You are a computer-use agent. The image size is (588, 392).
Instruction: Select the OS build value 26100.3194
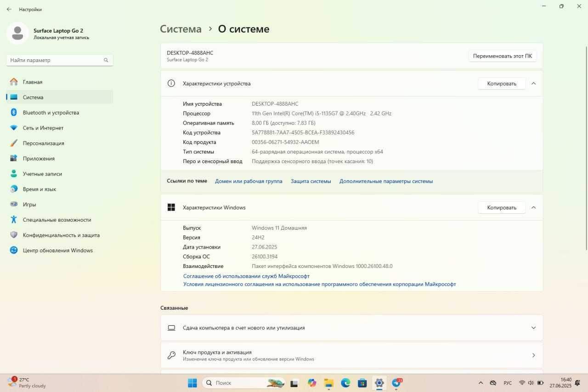point(265,257)
